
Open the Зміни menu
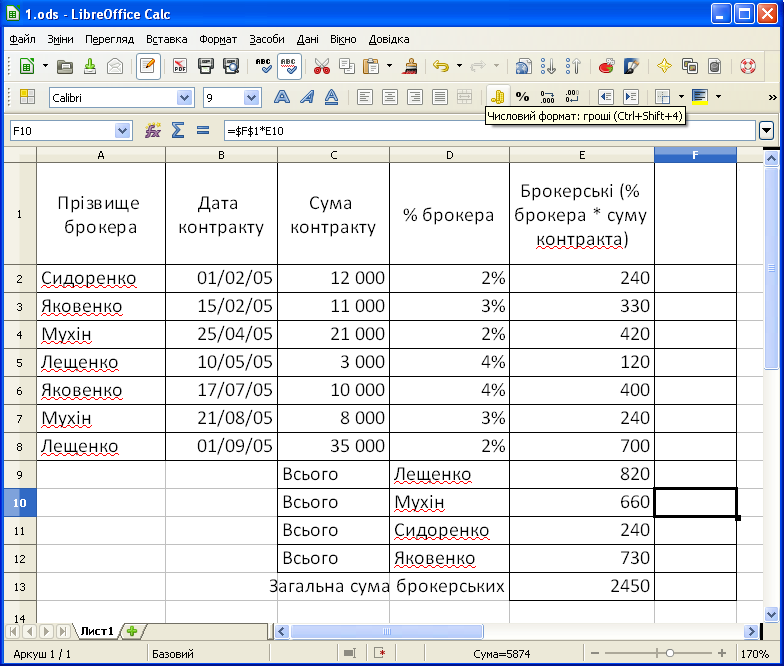tap(60, 39)
